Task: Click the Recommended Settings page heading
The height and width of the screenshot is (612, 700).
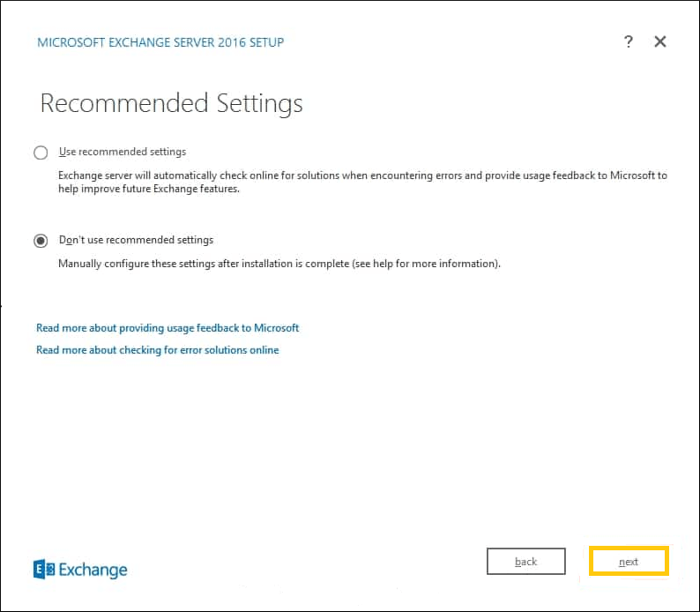Action: [171, 103]
